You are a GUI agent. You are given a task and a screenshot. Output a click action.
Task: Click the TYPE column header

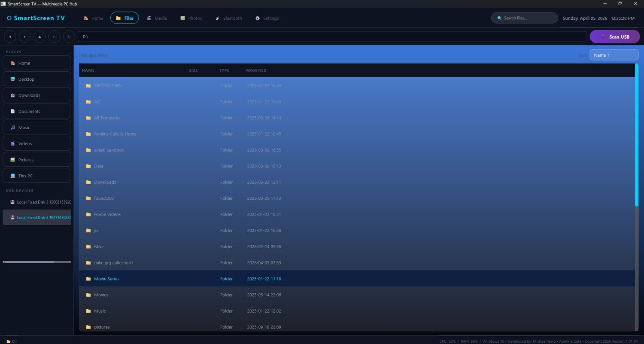224,70
